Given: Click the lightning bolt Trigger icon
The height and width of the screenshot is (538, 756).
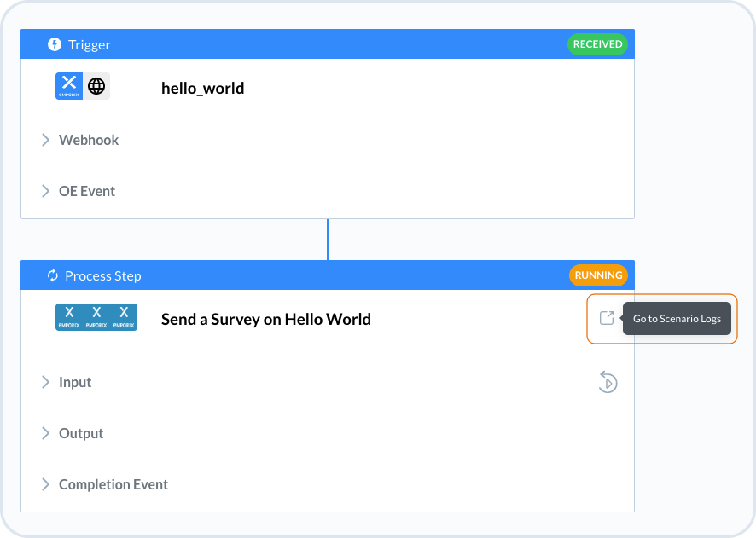Looking at the screenshot, I should [55, 44].
